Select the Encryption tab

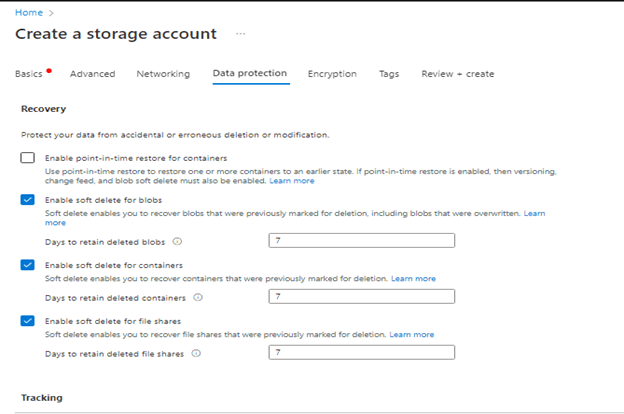click(332, 74)
